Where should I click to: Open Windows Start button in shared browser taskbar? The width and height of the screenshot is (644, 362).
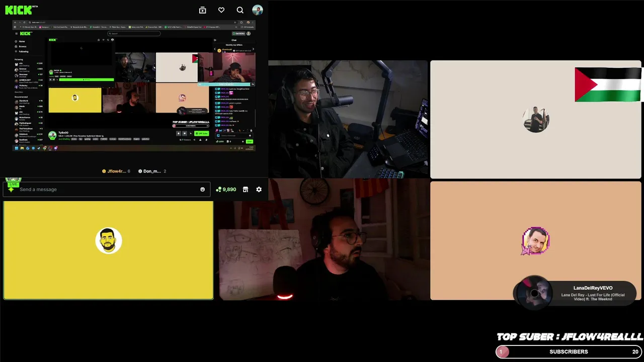coord(17,148)
